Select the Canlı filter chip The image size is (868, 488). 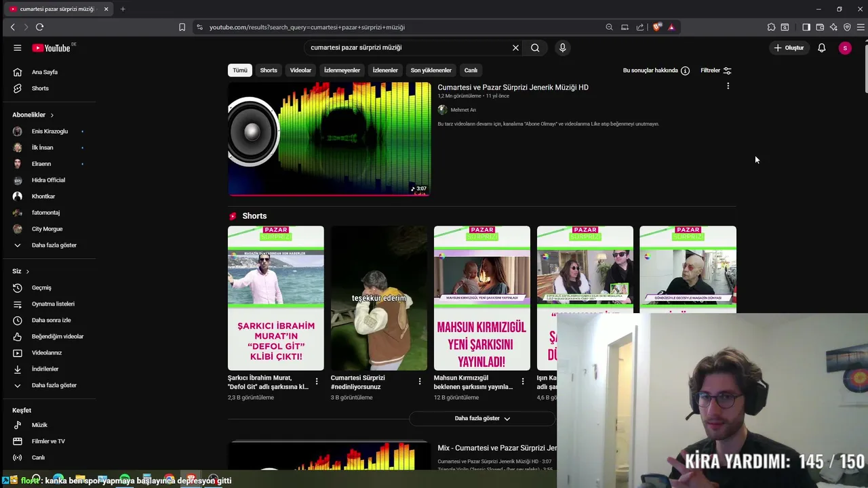pyautogui.click(x=471, y=70)
